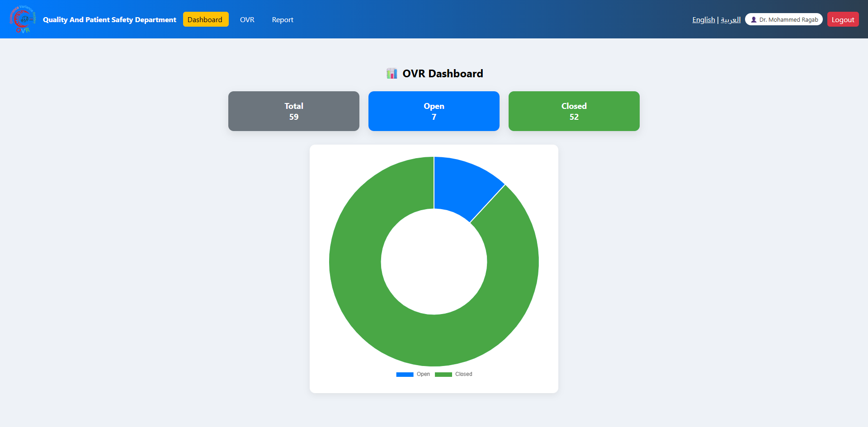Select the Open 7 summary card

434,111
